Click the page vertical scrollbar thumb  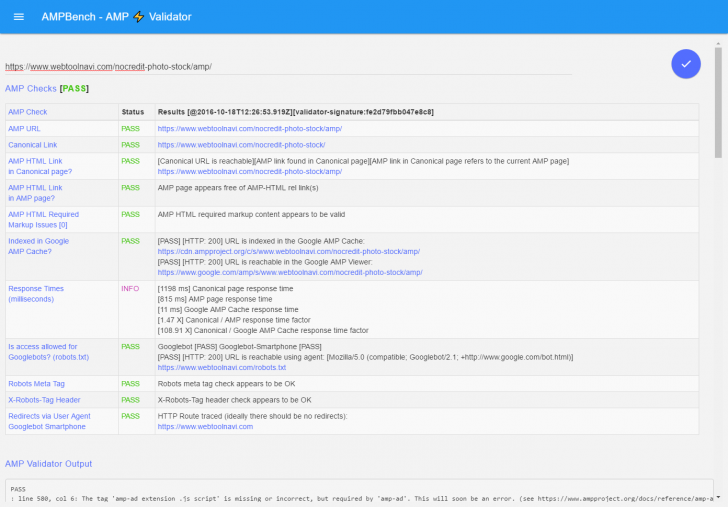tap(718, 102)
